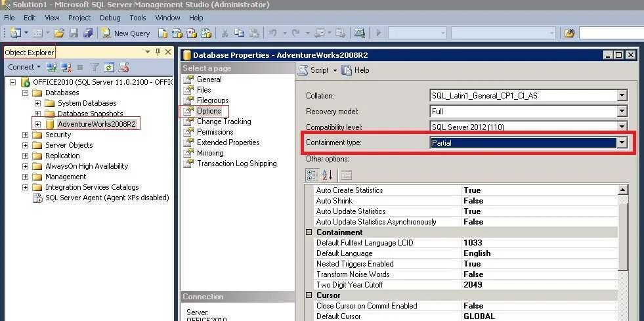Click the Disconnect icon in Object Explorer
The height and width of the screenshot is (321, 644).
tap(66, 67)
